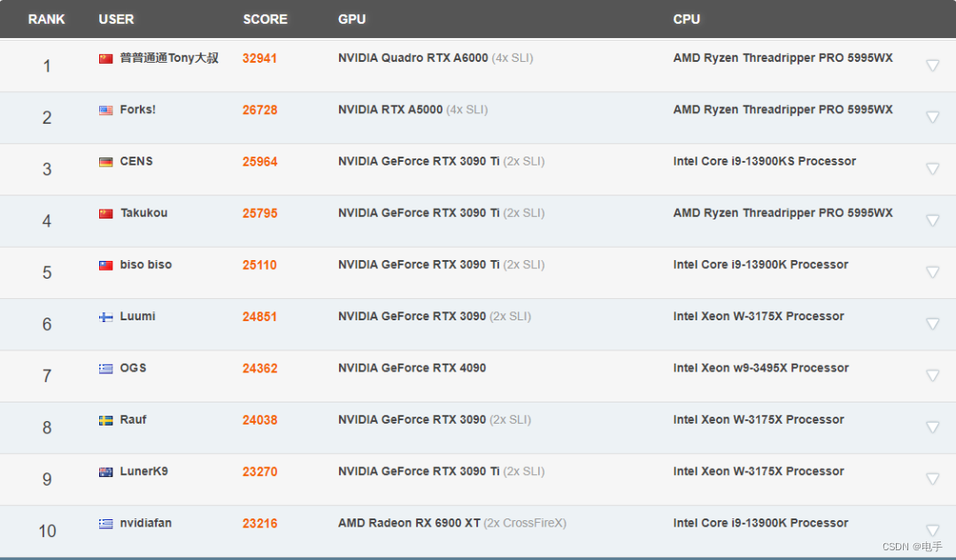Expand the biso biso row arrow
Viewport: 956px width, 560px height.
(932, 272)
